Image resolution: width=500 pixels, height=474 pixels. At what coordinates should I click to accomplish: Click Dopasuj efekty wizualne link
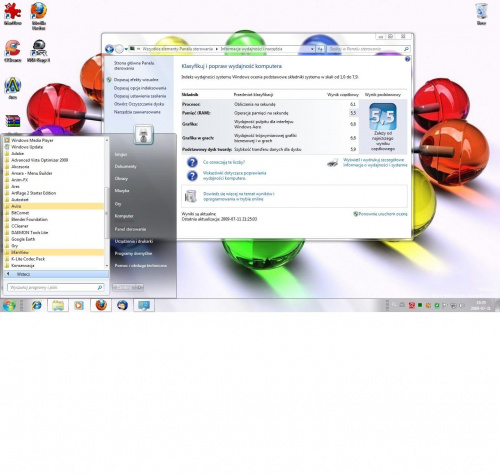point(136,80)
